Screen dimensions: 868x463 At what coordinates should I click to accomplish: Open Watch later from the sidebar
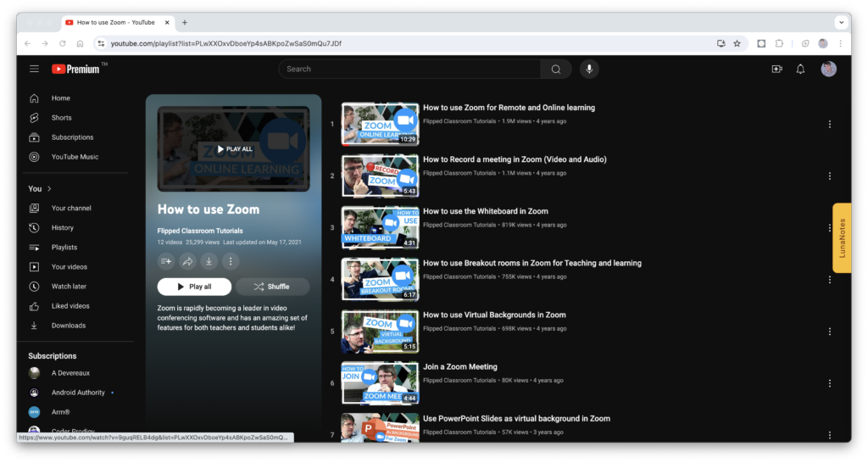coord(69,287)
